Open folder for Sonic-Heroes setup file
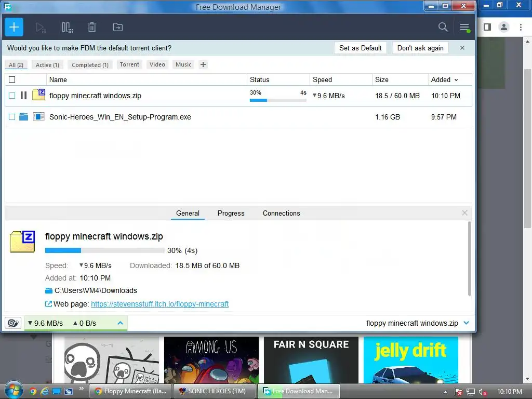 point(23,117)
